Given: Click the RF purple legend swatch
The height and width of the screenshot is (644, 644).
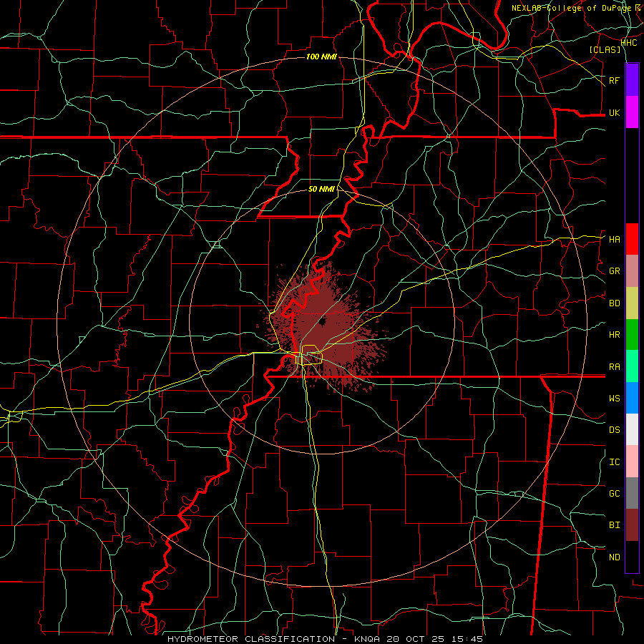Looking at the screenshot, I should (x=632, y=79).
